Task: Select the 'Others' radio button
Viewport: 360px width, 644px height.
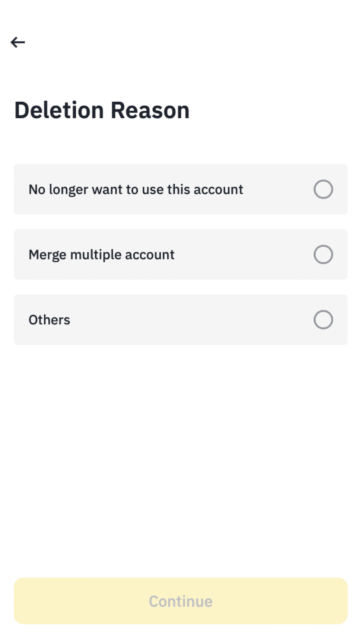Action: click(323, 320)
